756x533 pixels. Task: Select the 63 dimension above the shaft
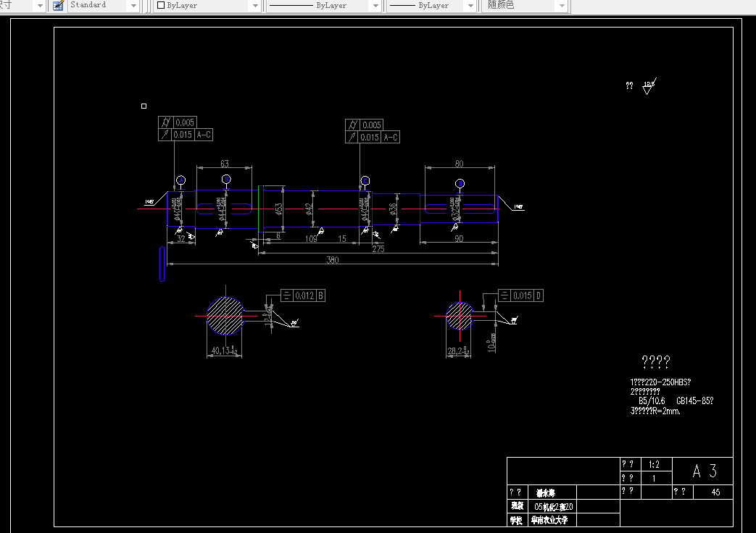224,164
